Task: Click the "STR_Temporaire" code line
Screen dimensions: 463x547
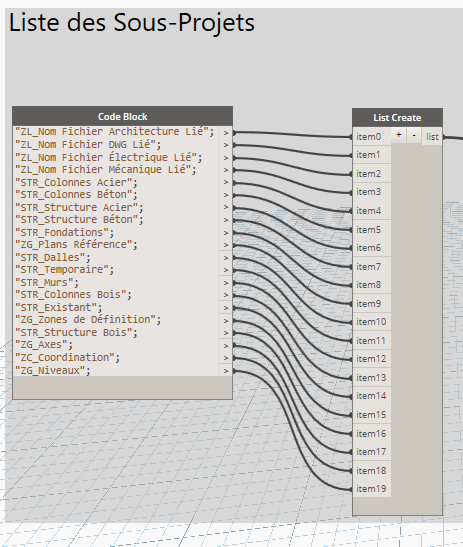Action: click(65, 270)
